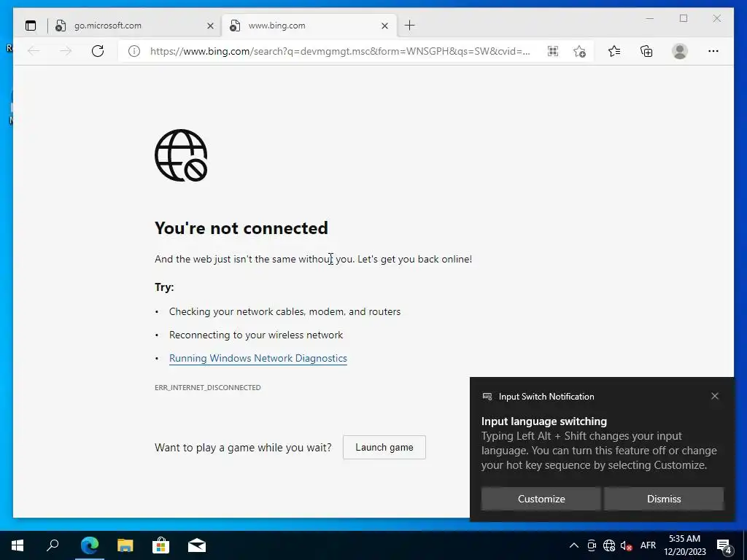Click Running Windows Network Diagnostics link

click(258, 358)
